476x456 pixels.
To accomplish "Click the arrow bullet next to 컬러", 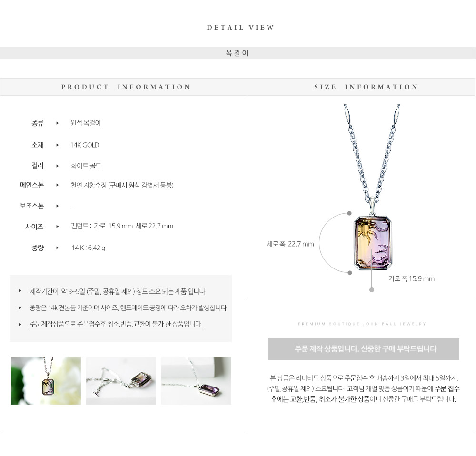I will (x=58, y=166).
